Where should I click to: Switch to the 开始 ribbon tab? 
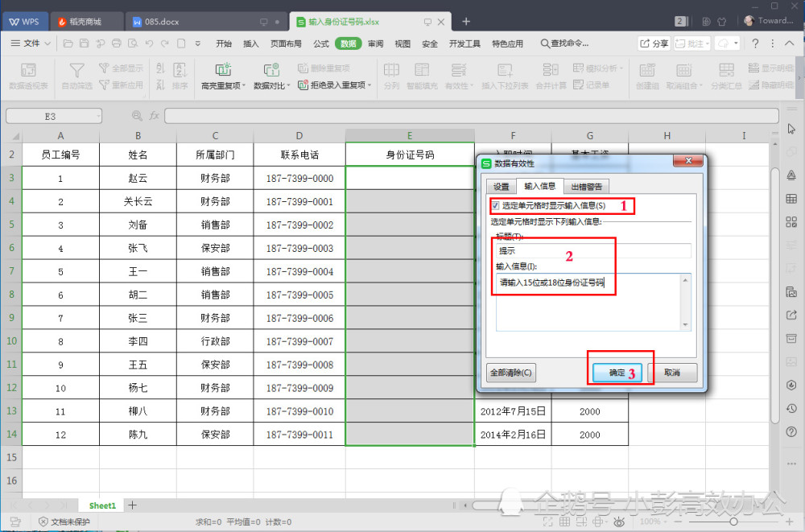(224, 43)
